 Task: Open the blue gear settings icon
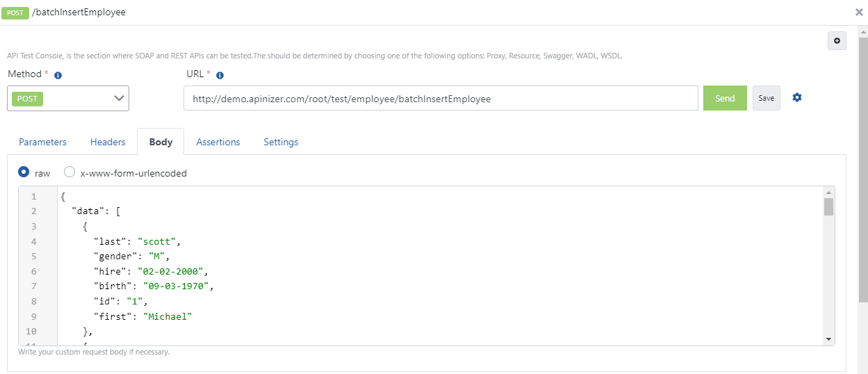(797, 98)
